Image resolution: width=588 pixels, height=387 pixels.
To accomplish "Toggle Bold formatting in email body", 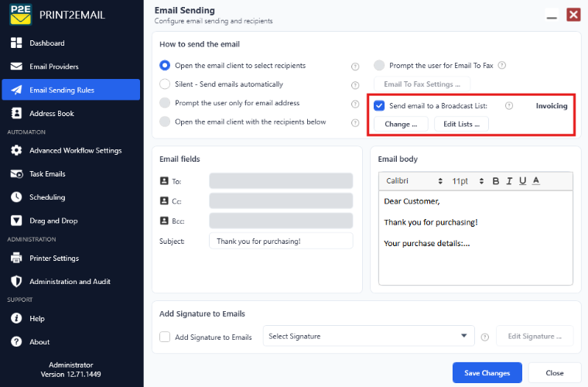I will (x=495, y=181).
